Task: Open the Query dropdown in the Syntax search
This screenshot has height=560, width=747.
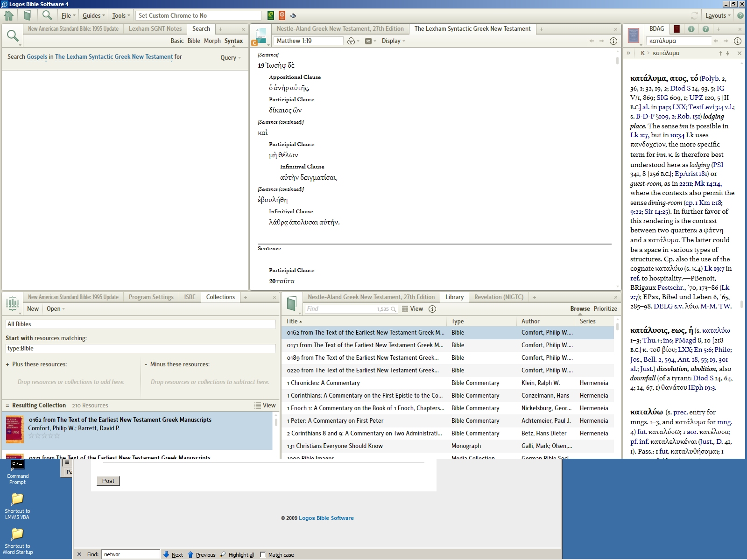Action: pos(230,57)
